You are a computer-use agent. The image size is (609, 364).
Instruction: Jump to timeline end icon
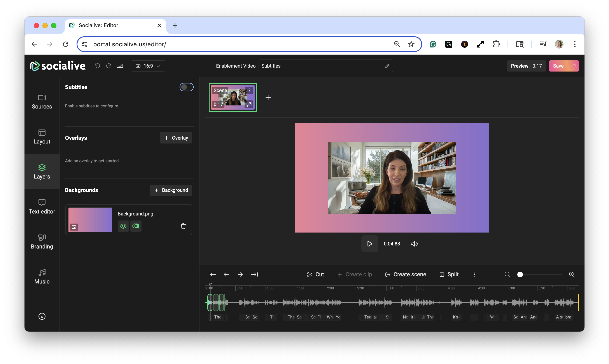[x=254, y=275]
